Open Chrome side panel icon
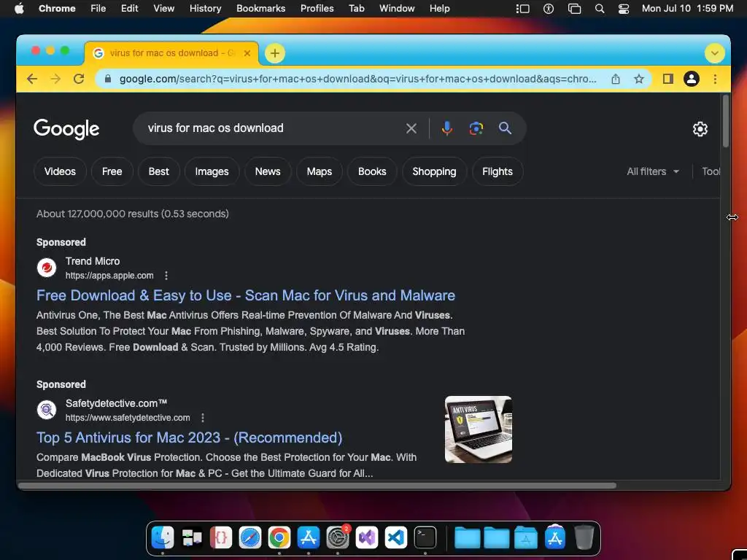 tap(668, 79)
